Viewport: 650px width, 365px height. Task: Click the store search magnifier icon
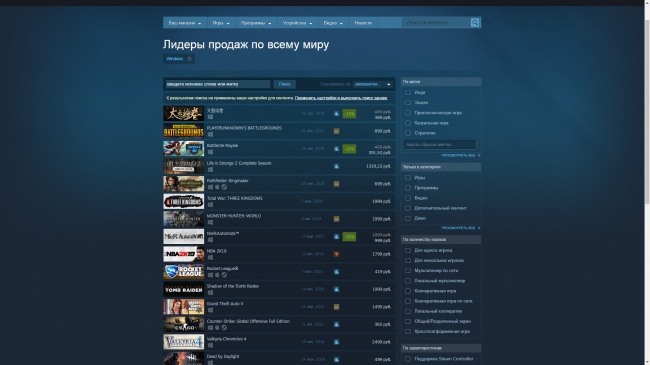pyautogui.click(x=475, y=22)
